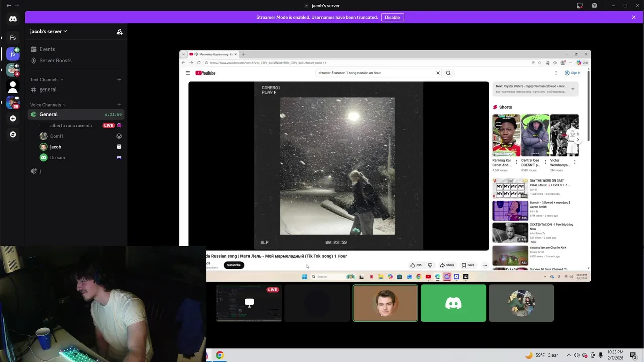Image resolution: width=644 pixels, height=362 pixels.
Task: Open Dancin slowed reverbed video
Action: tap(510, 211)
